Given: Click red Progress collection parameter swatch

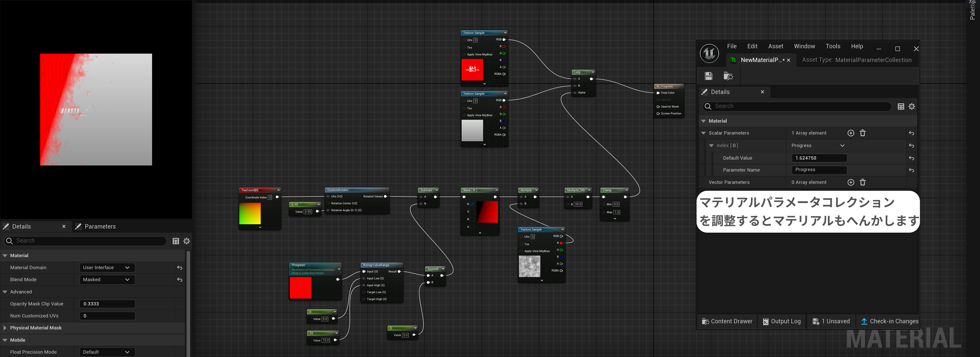Looking at the screenshot, I should [x=300, y=288].
